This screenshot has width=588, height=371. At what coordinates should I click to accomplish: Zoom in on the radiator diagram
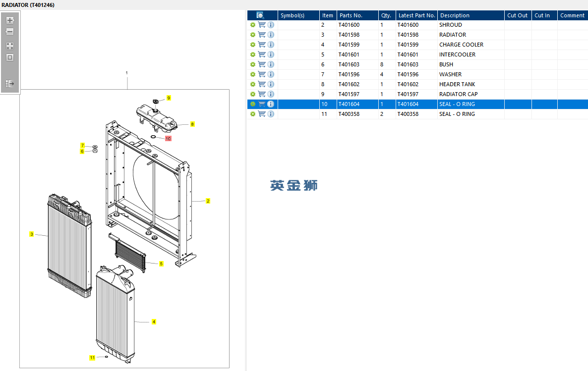point(10,20)
